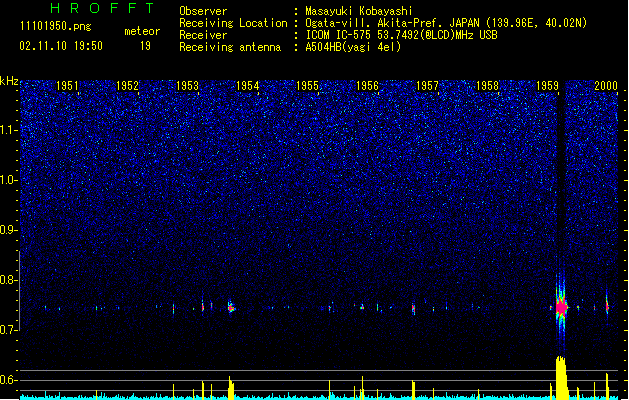Image resolution: width=629 pixels, height=400 pixels.
Task: Click the 1951 time axis label
Action: click(67, 86)
